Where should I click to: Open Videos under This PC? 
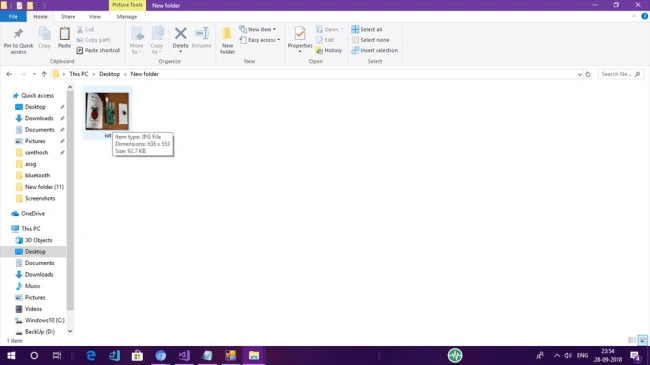tap(33, 309)
